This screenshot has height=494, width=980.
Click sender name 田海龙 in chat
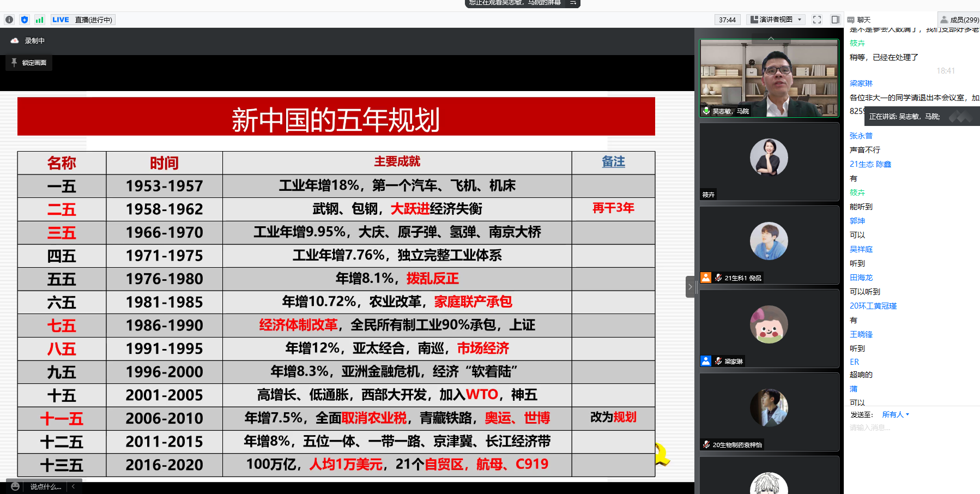pyautogui.click(x=861, y=278)
